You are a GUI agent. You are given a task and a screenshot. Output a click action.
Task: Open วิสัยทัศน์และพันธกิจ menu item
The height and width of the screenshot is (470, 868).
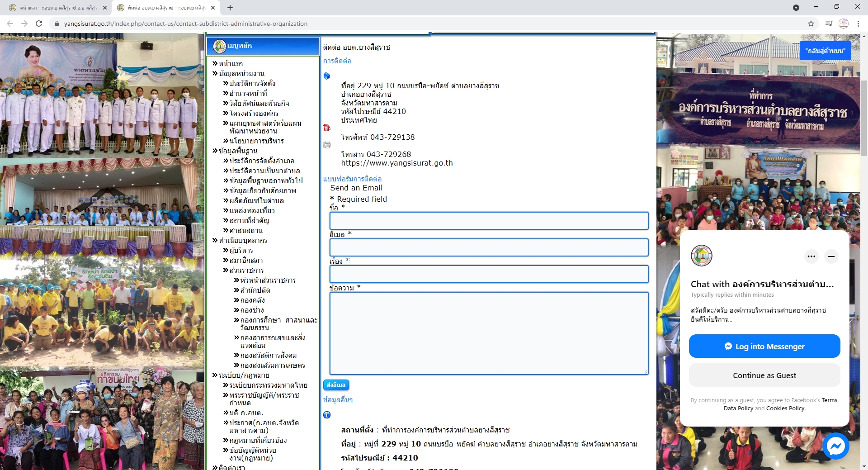[259, 103]
